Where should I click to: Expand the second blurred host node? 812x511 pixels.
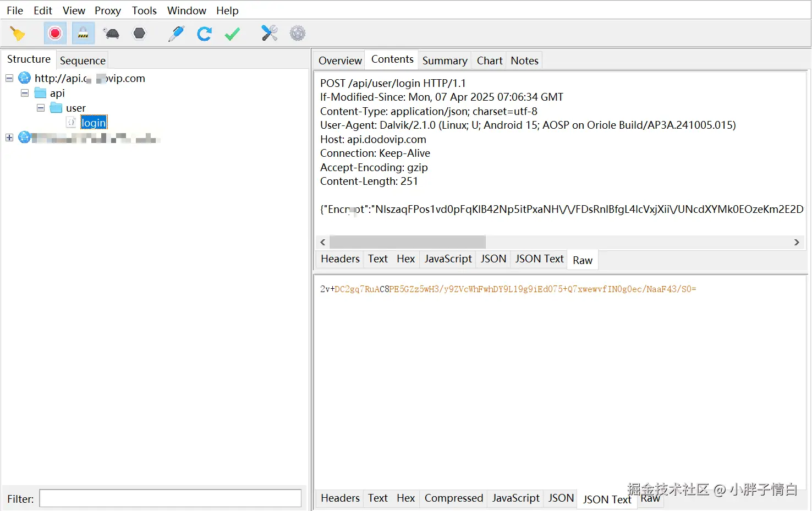[9, 138]
